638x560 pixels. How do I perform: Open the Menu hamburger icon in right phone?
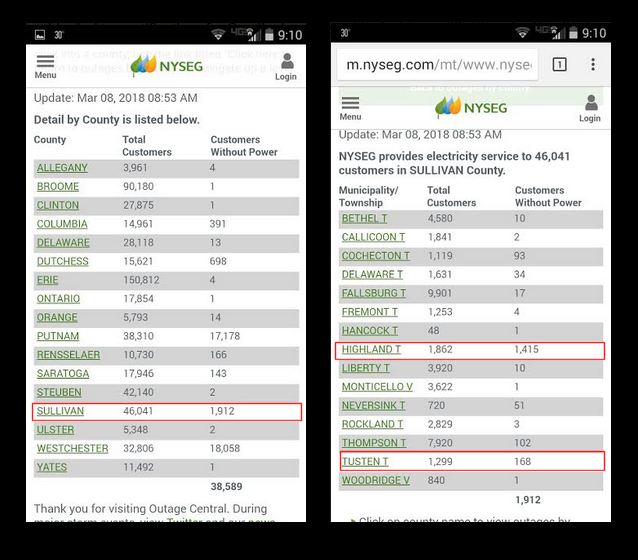(x=350, y=103)
